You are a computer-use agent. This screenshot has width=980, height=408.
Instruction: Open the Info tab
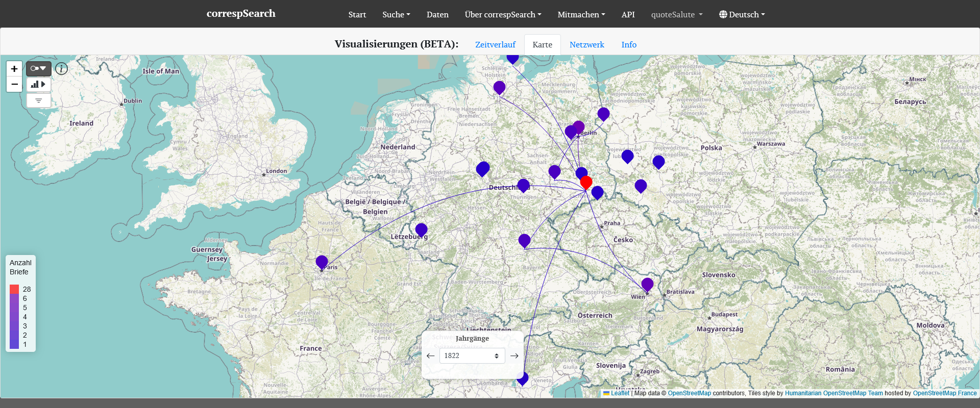[x=629, y=45]
